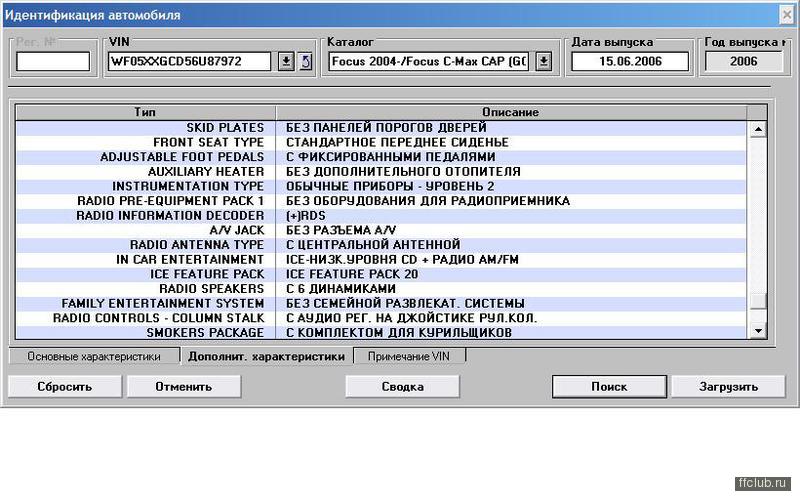This screenshot has height=500, width=800.
Task: Click description С ФИКСИРОВАННЫМИ ПЕДАЛЯМИ
Action: click(x=390, y=157)
